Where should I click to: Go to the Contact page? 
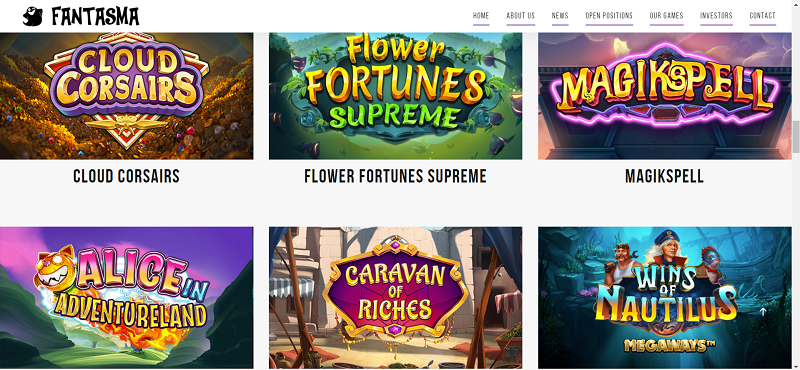pos(762,16)
